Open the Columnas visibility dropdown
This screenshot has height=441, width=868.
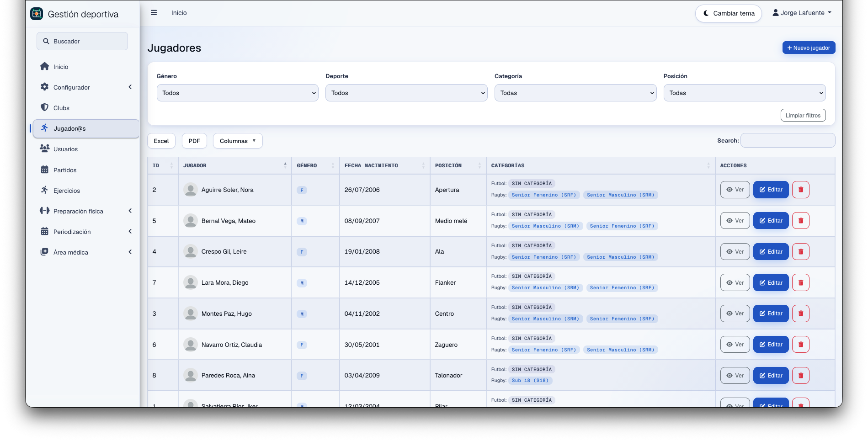coord(238,141)
